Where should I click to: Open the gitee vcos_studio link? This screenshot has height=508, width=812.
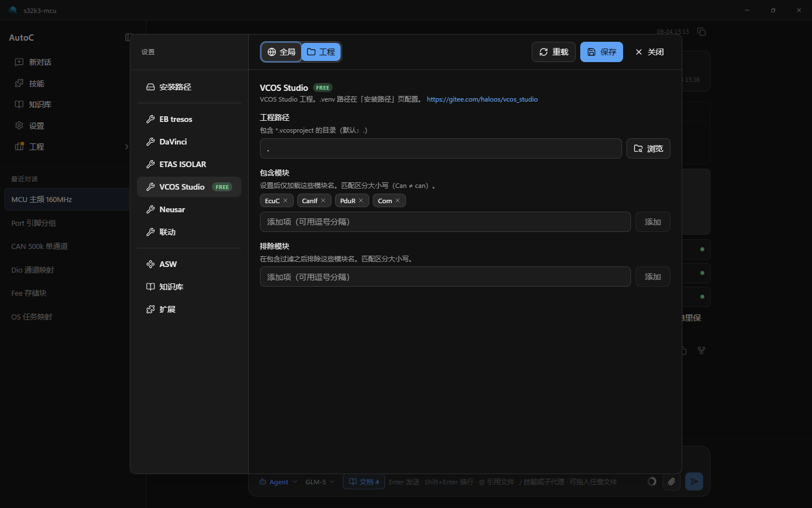pyautogui.click(x=482, y=99)
